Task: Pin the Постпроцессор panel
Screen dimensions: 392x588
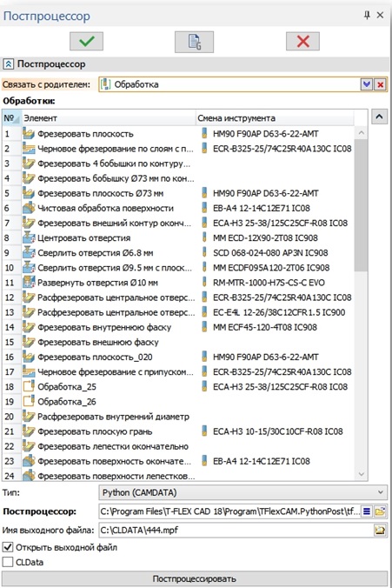Action: tap(367, 15)
